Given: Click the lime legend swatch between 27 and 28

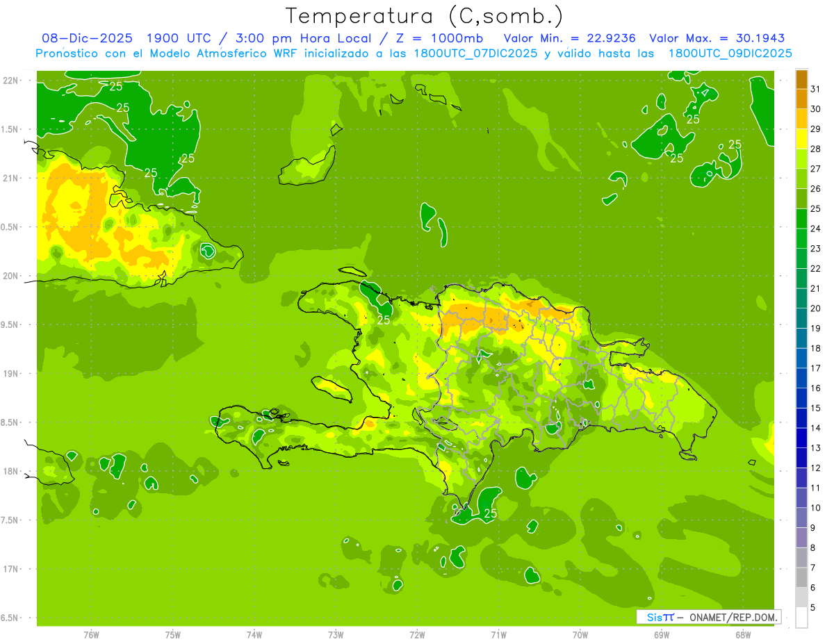Looking at the screenshot, I should [802, 159].
